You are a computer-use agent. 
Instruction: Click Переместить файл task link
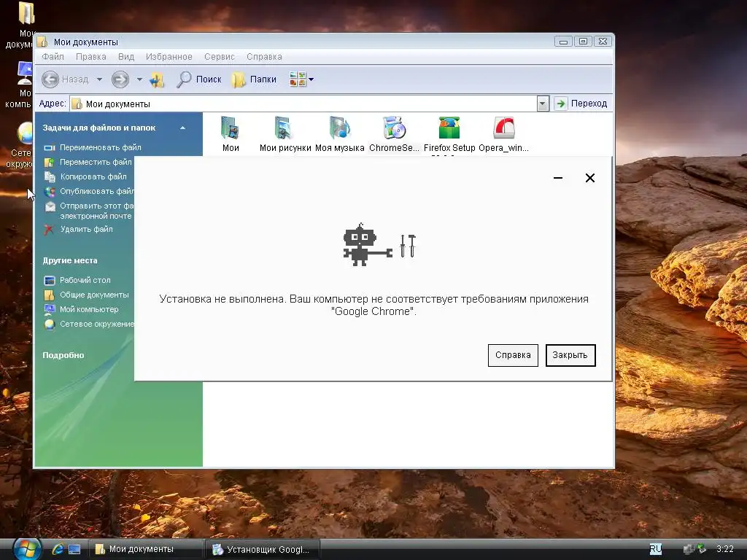click(x=96, y=162)
